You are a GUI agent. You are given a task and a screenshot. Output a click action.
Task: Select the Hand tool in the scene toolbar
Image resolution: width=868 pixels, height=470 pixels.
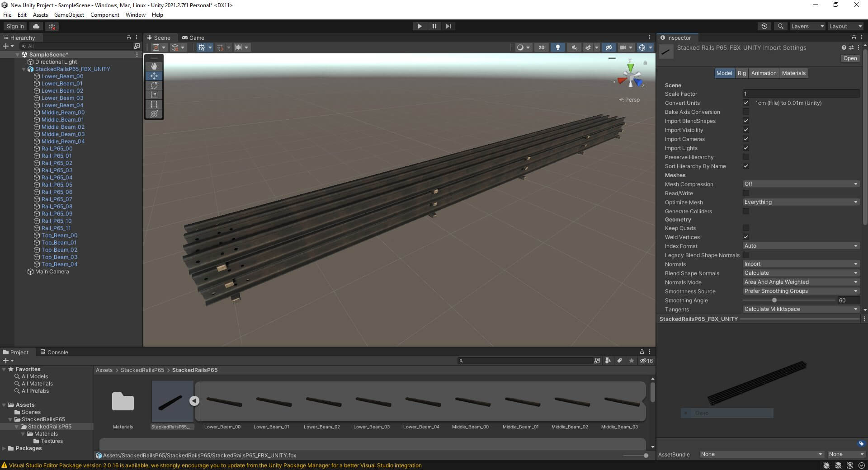(154, 66)
